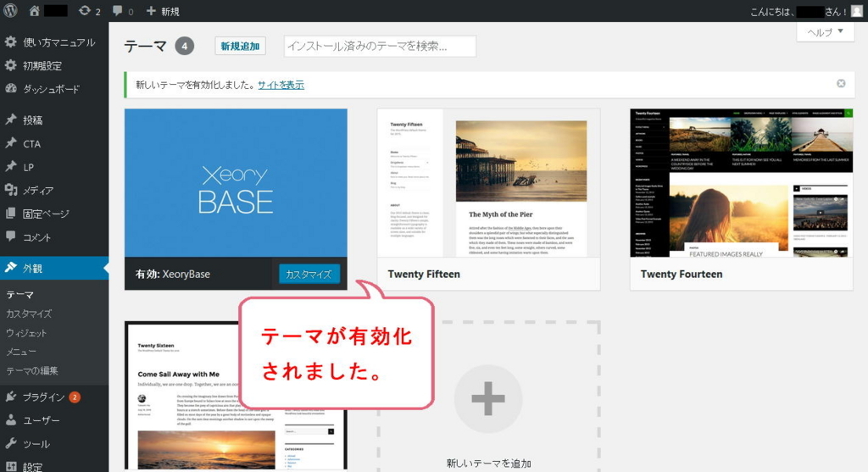Click 新規 in the admin toolbar
This screenshot has height=472, width=868.
[x=170, y=11]
